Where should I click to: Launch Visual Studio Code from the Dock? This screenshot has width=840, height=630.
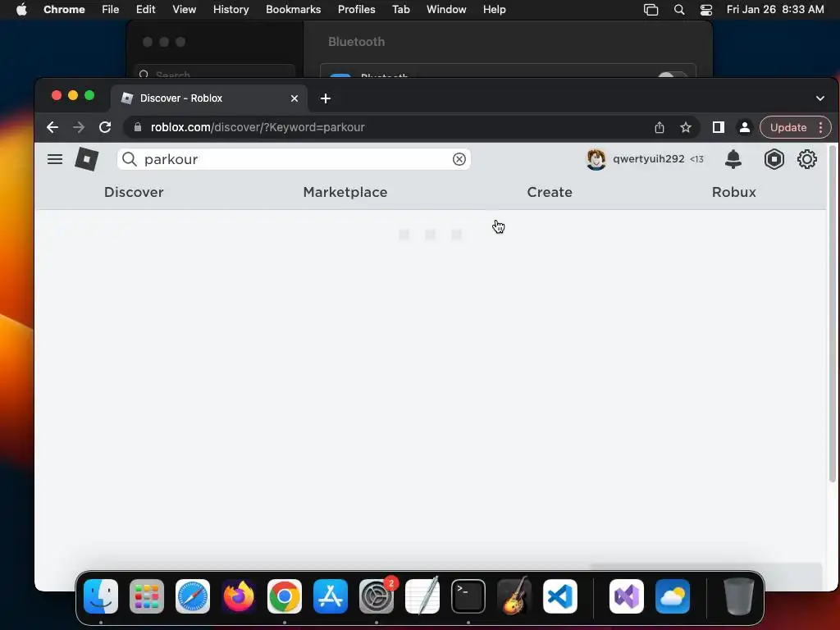[560, 596]
